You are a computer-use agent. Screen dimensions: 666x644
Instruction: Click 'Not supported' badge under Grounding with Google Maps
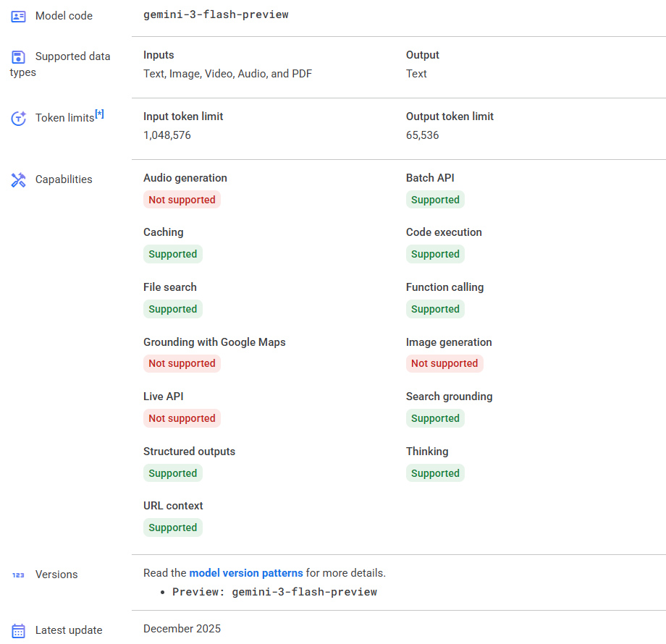pos(182,363)
